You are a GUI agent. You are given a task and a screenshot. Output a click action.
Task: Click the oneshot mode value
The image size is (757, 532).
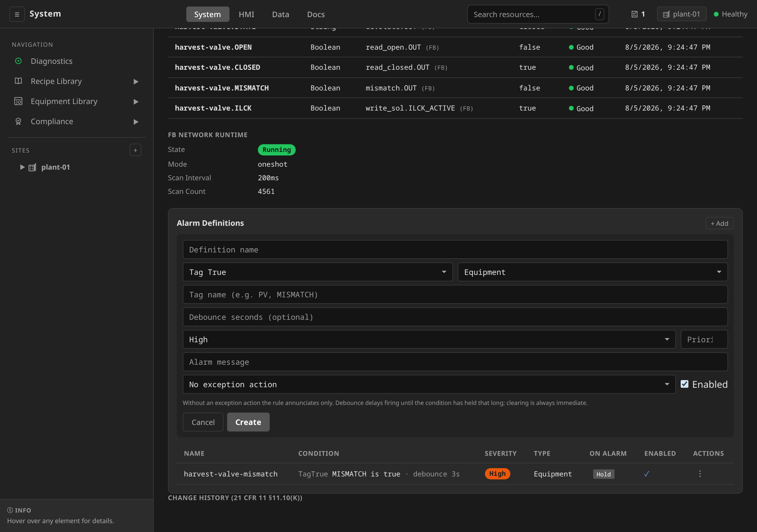pos(272,164)
